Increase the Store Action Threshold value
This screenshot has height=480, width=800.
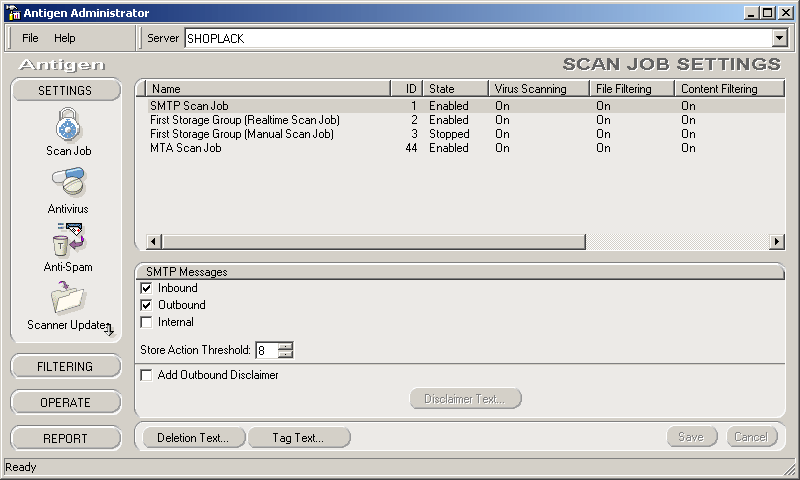tap(286, 346)
